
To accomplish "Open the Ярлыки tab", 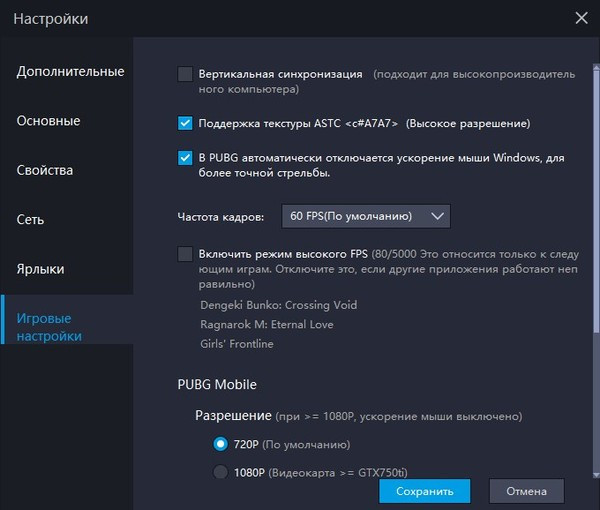I will tap(41, 269).
